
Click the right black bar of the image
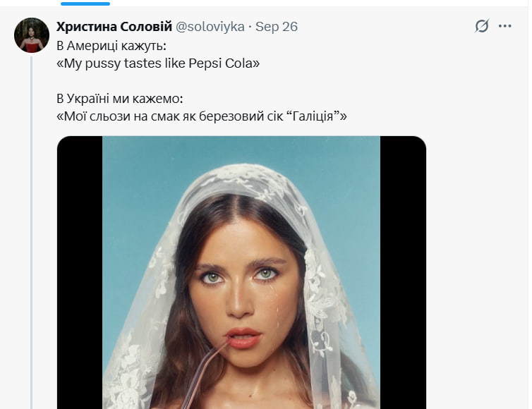pos(403,282)
